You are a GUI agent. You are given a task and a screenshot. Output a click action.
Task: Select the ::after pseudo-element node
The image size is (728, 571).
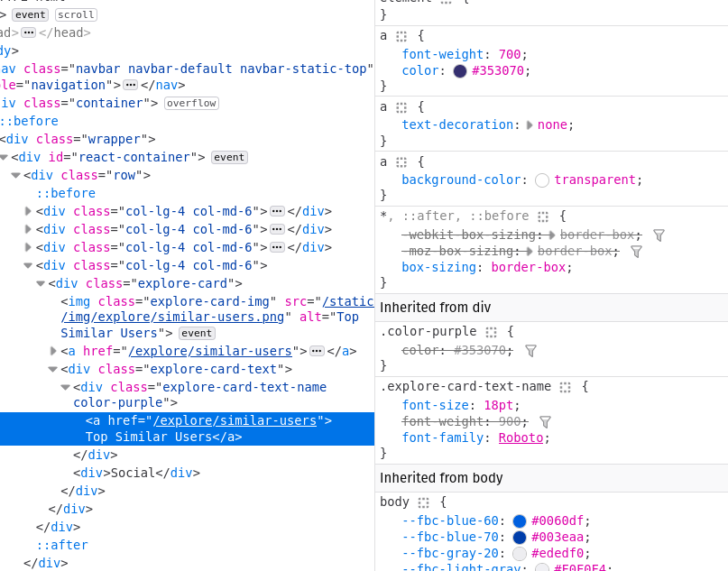tap(62, 545)
